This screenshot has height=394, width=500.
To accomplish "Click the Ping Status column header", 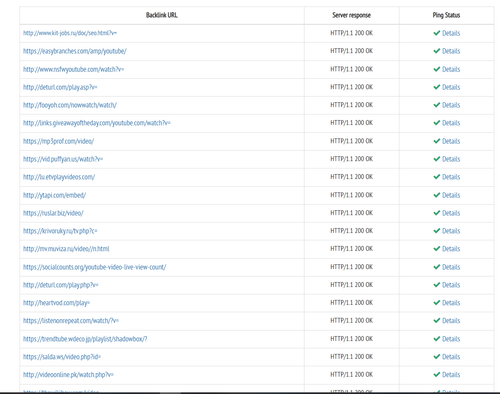I will (446, 15).
